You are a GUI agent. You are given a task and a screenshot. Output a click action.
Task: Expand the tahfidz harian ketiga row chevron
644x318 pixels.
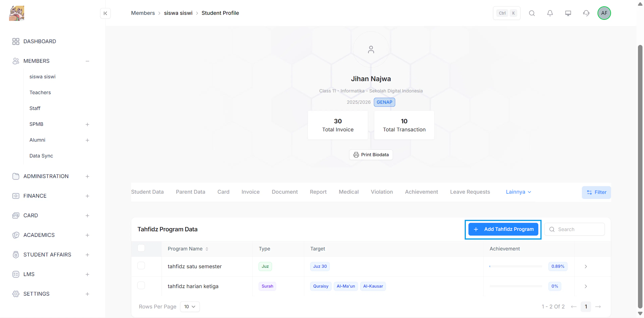click(585, 286)
